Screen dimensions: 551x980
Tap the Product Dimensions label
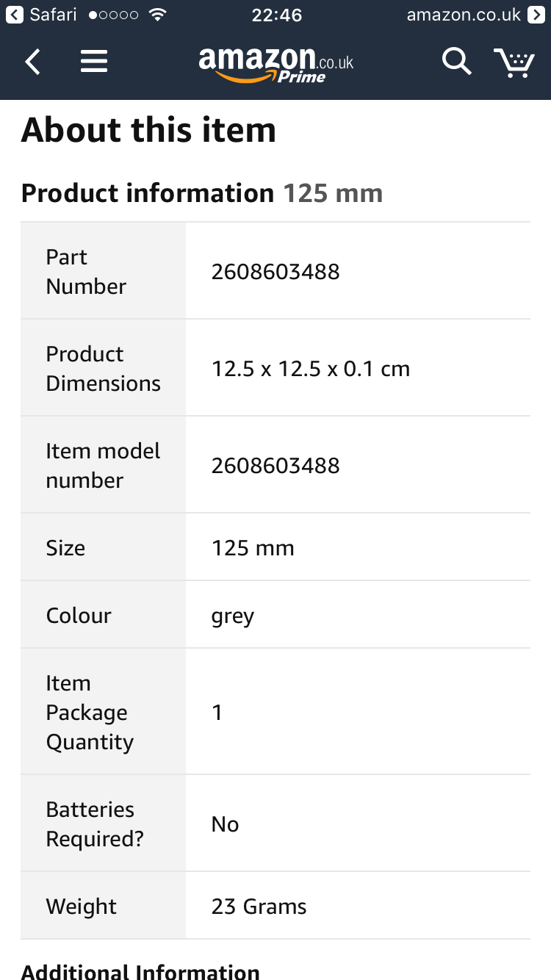click(x=103, y=368)
